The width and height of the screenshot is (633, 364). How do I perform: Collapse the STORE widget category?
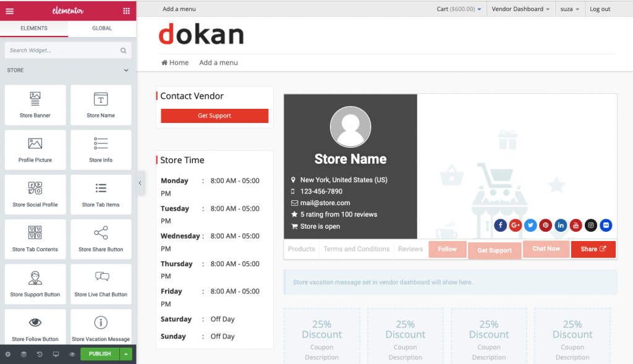point(126,70)
